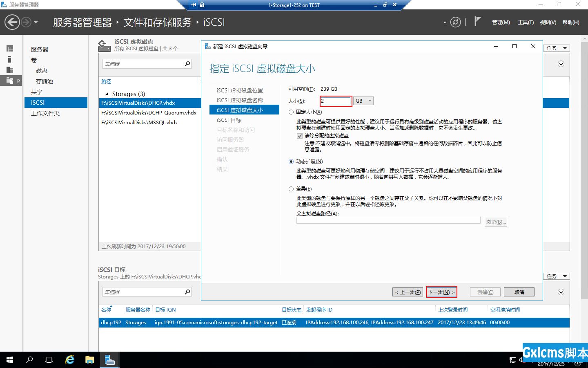Select 动态扩展(N) radio button

(x=291, y=162)
